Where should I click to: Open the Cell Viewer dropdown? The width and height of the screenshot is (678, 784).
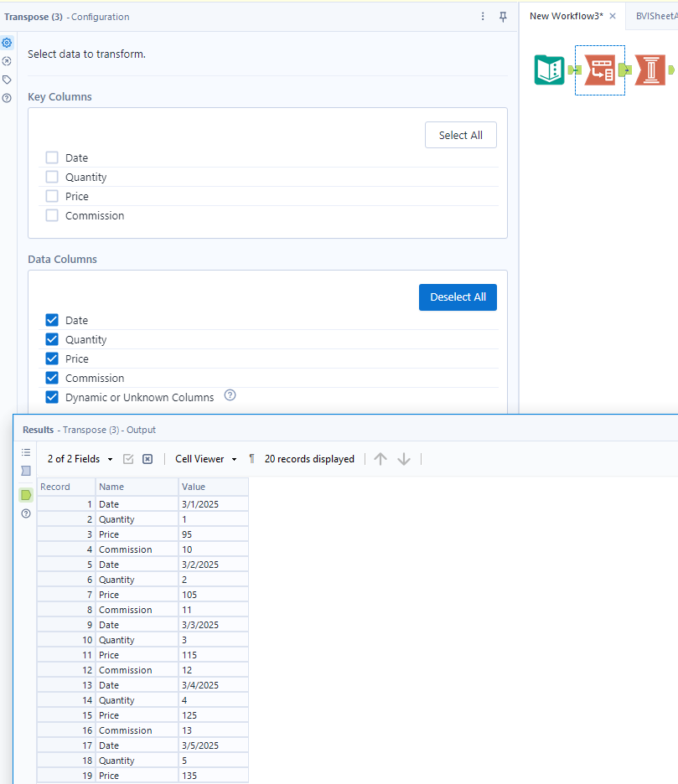click(205, 459)
